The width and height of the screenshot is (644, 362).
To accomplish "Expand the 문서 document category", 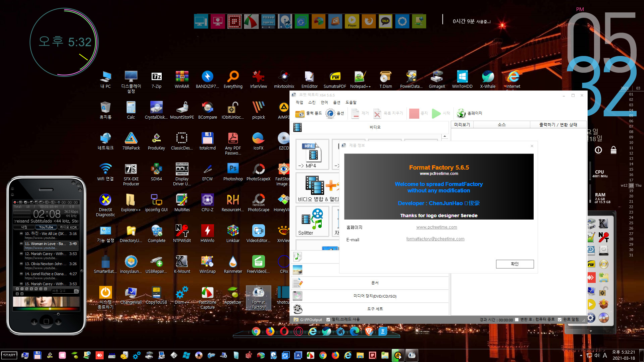I will click(x=370, y=283).
